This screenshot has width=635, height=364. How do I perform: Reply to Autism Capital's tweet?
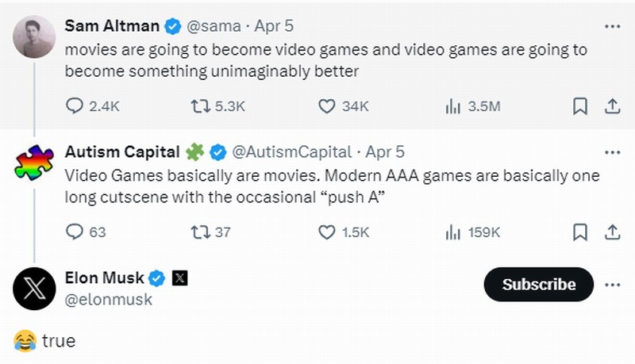74,232
